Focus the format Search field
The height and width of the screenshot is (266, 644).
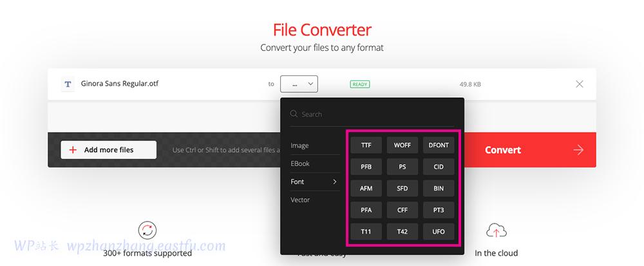372,114
